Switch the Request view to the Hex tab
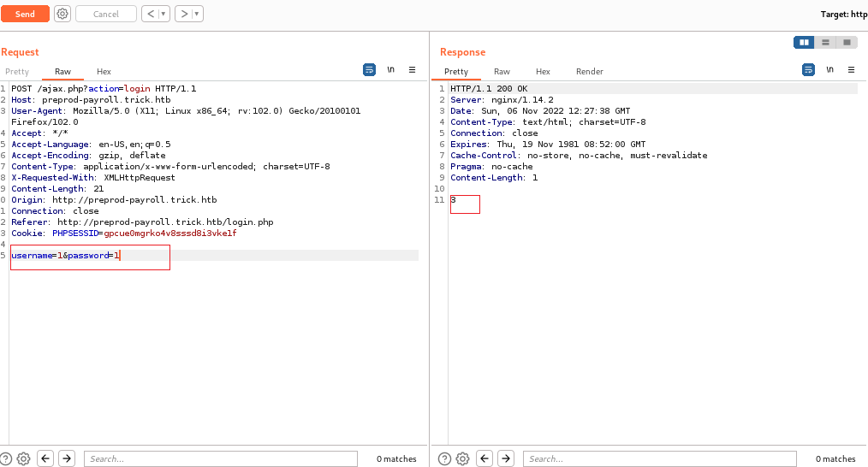This screenshot has width=868, height=467. click(x=104, y=72)
